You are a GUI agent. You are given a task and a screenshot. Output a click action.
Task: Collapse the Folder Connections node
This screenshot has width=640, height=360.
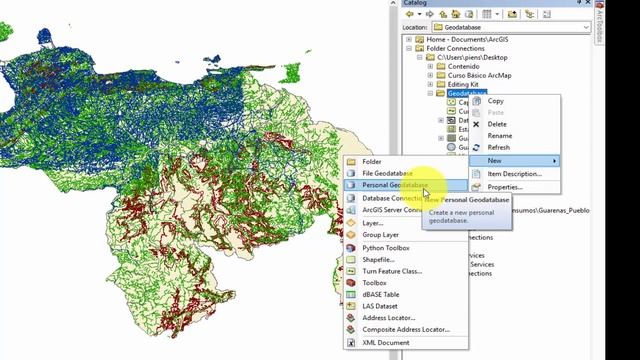[x=409, y=48]
